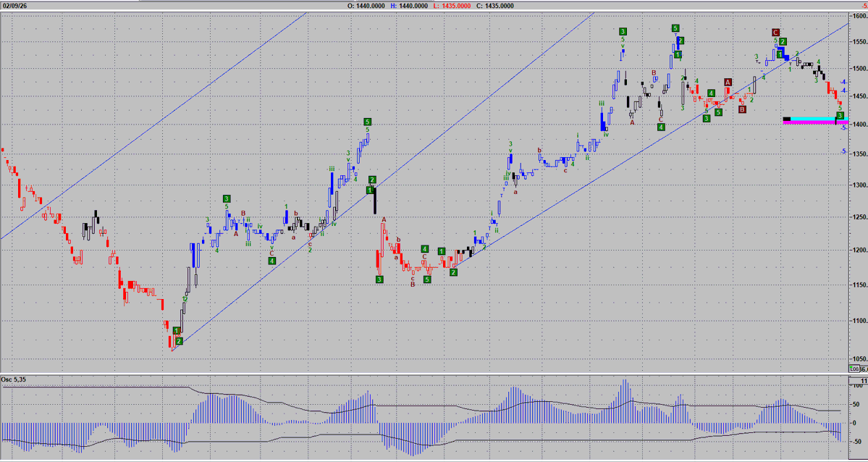Select the cyan price projection bar
Screen dimensions: 868x462
coord(819,119)
